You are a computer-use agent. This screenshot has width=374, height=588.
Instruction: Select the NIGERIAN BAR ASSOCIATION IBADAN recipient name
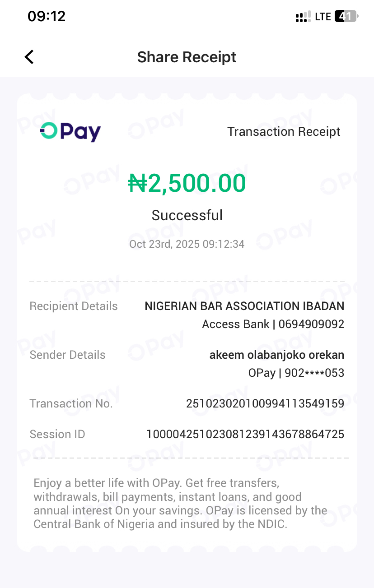pos(244,306)
